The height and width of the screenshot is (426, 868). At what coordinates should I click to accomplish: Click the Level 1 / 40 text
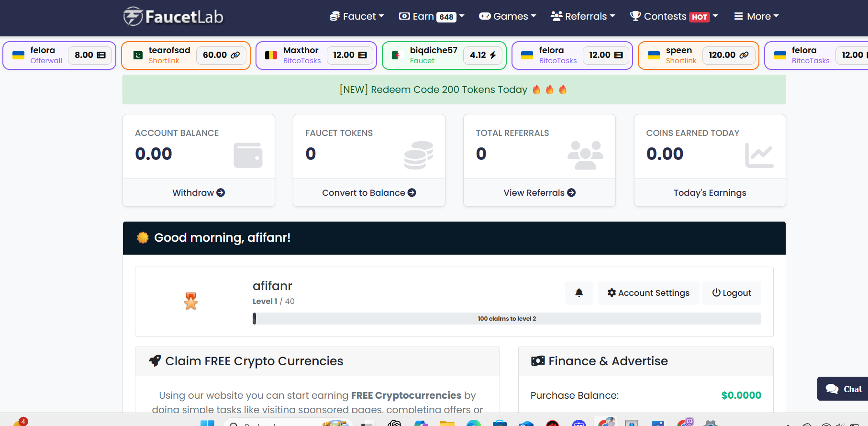click(274, 301)
